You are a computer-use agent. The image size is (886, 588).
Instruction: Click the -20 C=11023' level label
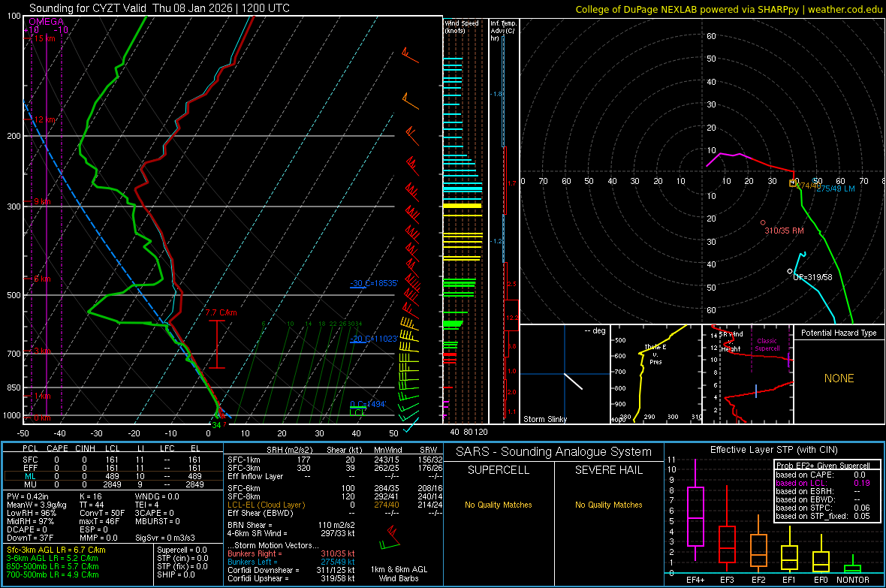pyautogui.click(x=373, y=339)
